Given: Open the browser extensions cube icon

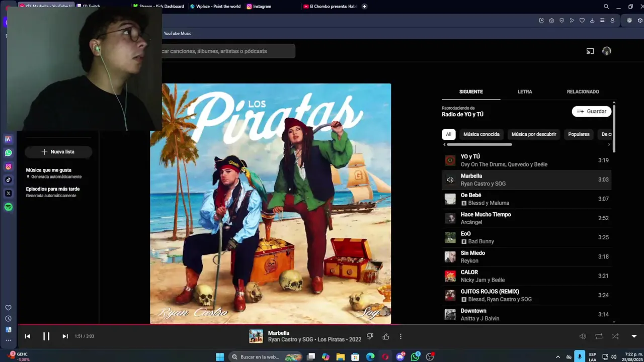Looking at the screenshot, I should [x=640, y=21].
